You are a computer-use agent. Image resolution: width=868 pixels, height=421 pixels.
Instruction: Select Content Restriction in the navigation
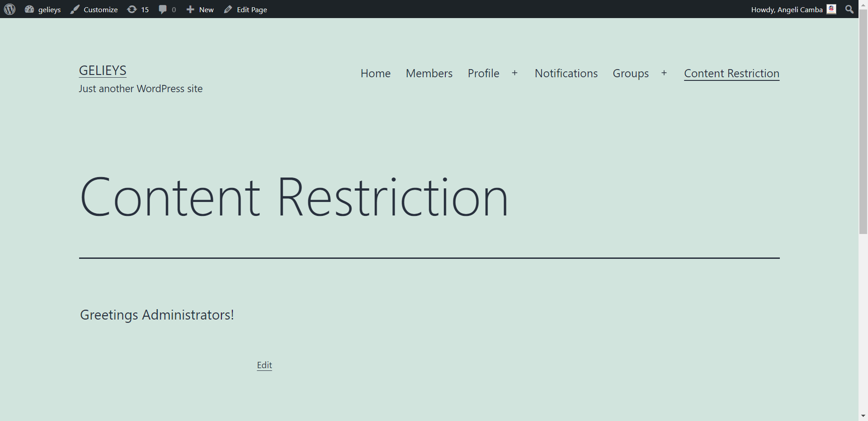[x=731, y=73]
